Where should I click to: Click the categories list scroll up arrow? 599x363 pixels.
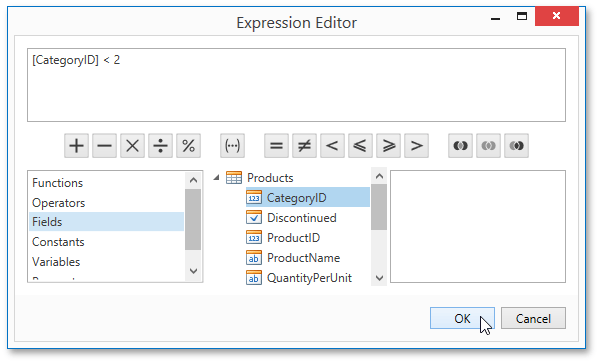(193, 180)
